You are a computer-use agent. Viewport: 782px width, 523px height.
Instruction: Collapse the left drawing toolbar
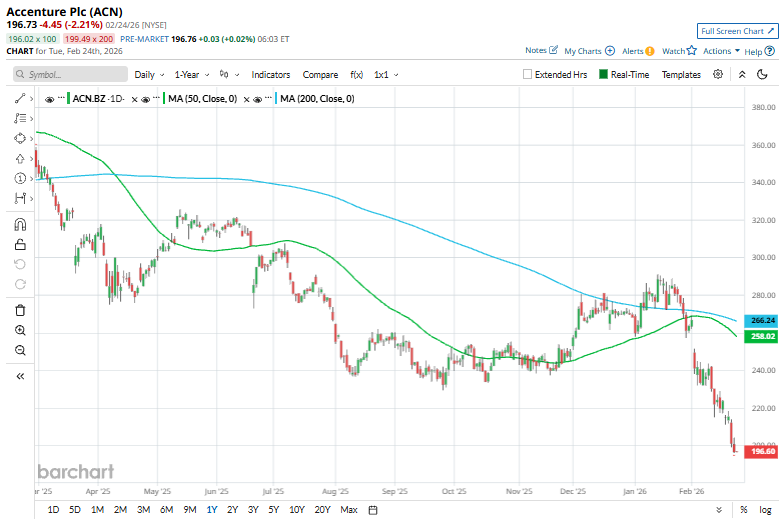click(x=20, y=376)
